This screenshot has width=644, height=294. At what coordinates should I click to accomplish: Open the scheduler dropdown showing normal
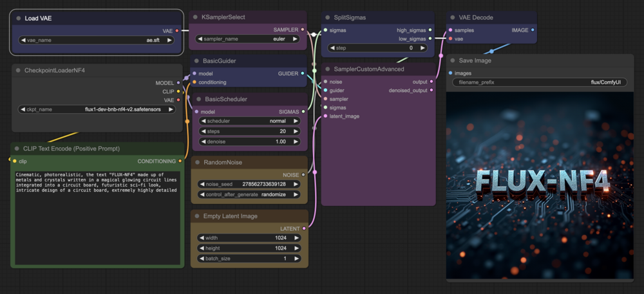(x=249, y=121)
